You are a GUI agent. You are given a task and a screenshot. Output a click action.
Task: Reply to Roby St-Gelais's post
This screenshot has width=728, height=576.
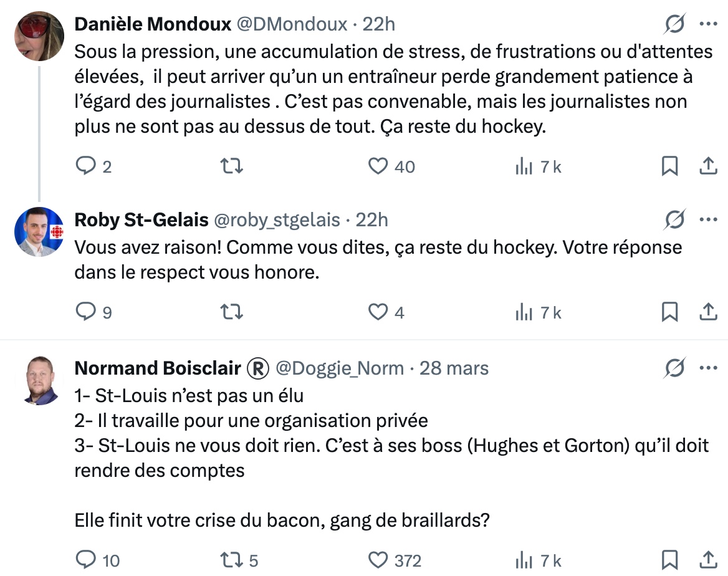(84, 312)
